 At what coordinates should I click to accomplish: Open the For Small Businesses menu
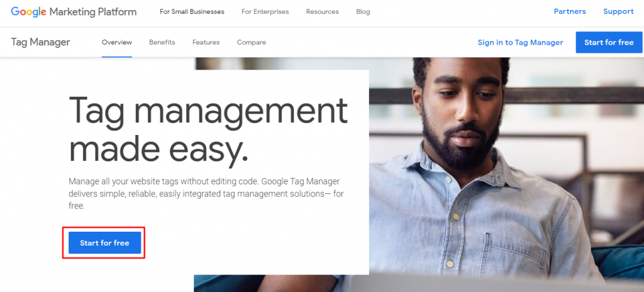coord(192,12)
